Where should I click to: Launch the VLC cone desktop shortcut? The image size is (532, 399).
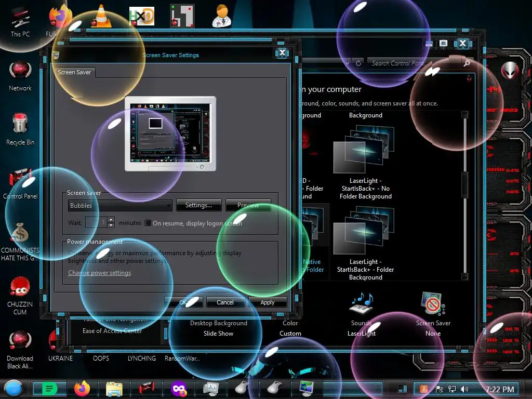tap(101, 16)
